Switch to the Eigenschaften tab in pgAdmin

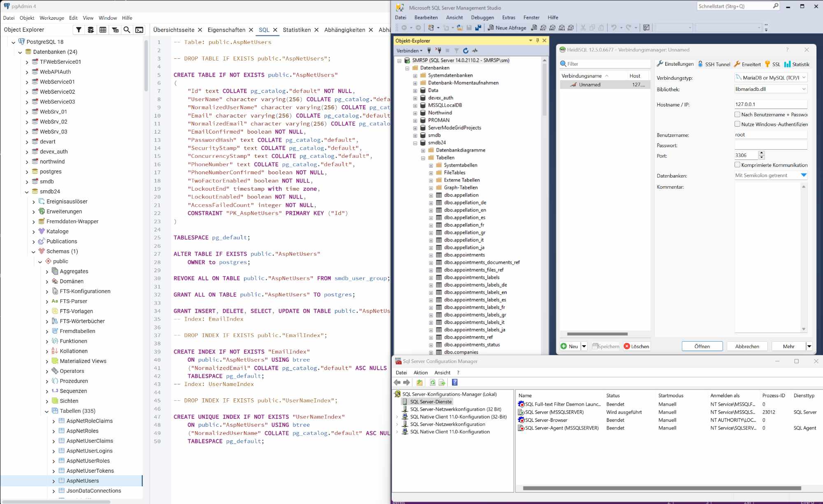[x=226, y=30]
